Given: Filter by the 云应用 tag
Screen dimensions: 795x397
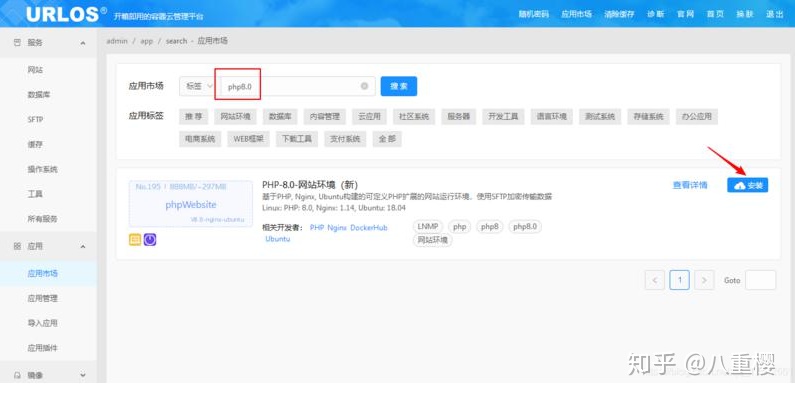Looking at the screenshot, I should (369, 117).
